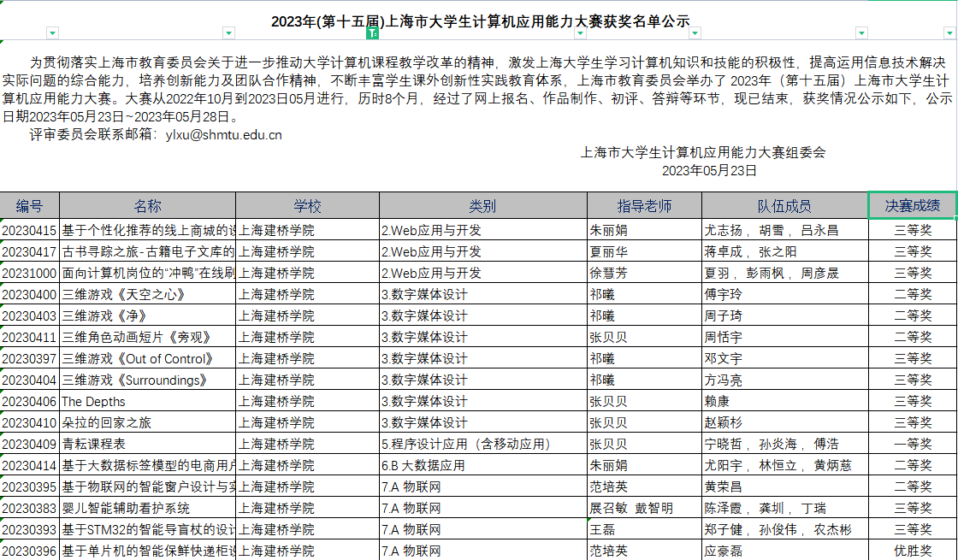Click the 指导老师 column header cell
The height and width of the screenshot is (560, 958).
click(643, 206)
